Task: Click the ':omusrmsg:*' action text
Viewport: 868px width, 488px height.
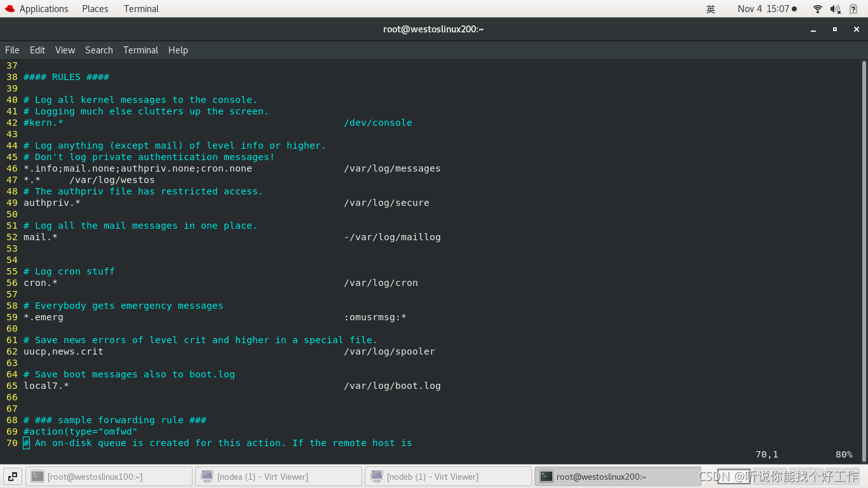Action: (x=375, y=317)
